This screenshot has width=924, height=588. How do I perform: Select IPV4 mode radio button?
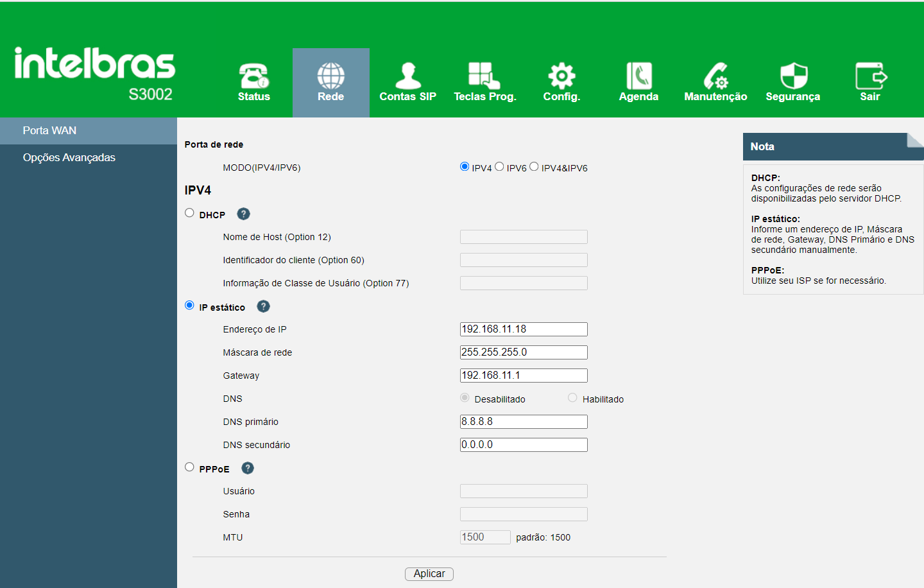(x=465, y=166)
